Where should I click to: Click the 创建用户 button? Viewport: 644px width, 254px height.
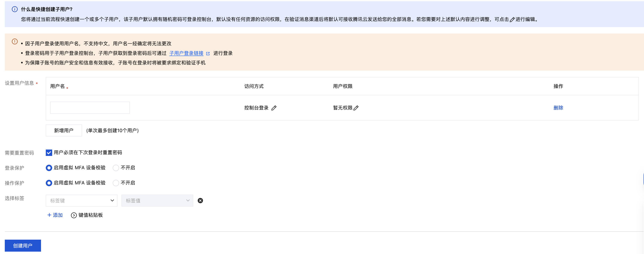(x=23, y=245)
